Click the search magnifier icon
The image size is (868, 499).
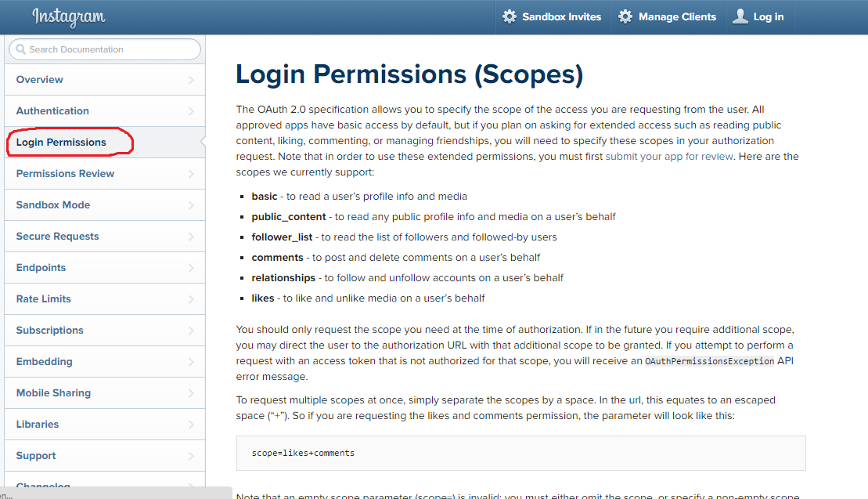tap(20, 49)
